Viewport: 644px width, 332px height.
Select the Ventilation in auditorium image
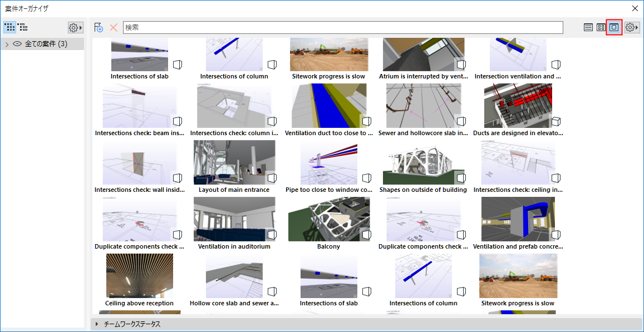pyautogui.click(x=234, y=219)
